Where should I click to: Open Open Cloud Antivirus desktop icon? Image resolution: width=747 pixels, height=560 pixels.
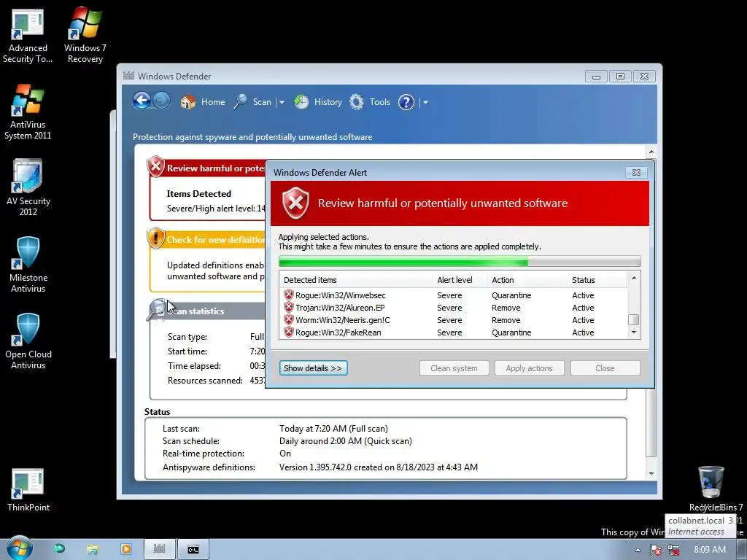tap(28, 341)
